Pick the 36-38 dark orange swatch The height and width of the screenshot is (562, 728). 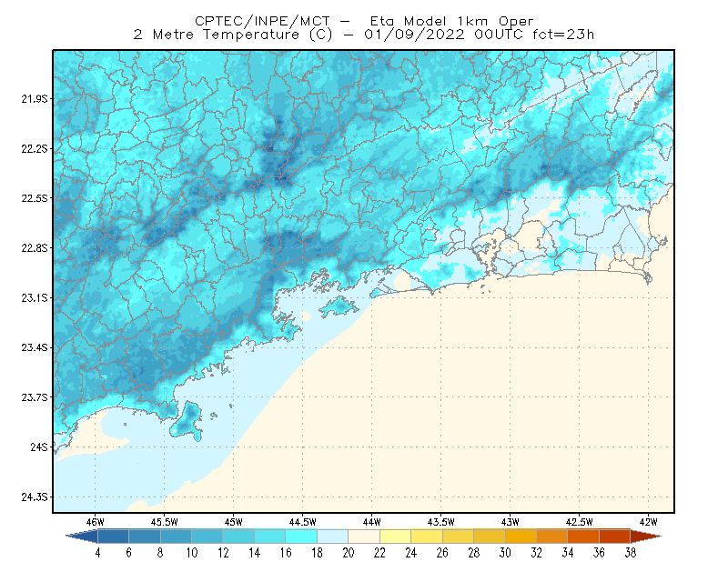tap(615, 537)
